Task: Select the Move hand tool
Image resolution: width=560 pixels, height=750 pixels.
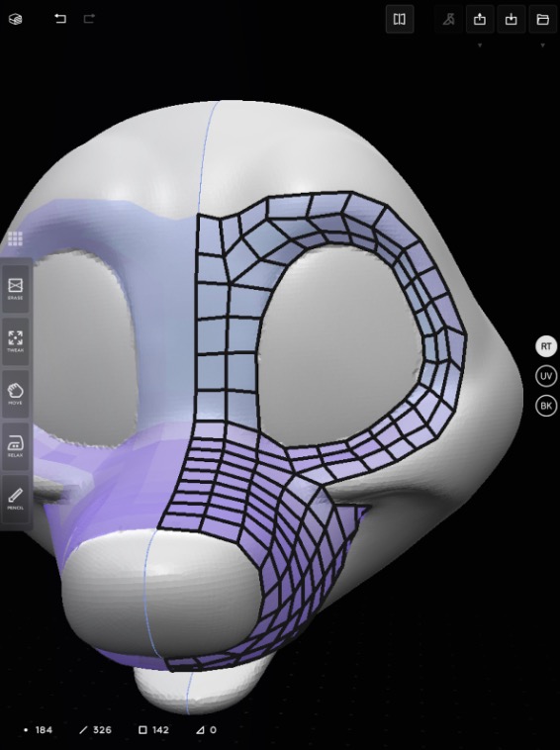Action: pyautogui.click(x=15, y=394)
